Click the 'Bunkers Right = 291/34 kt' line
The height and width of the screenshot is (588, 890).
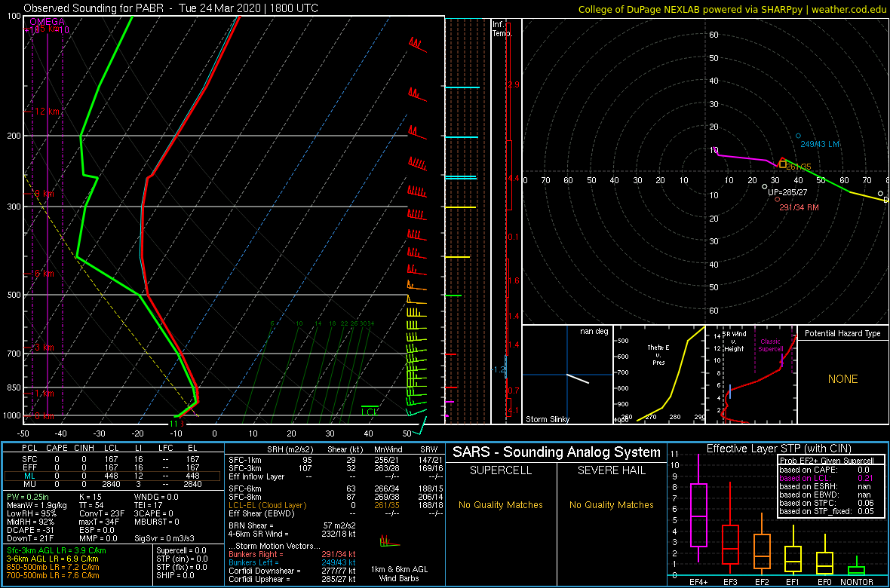(x=291, y=554)
